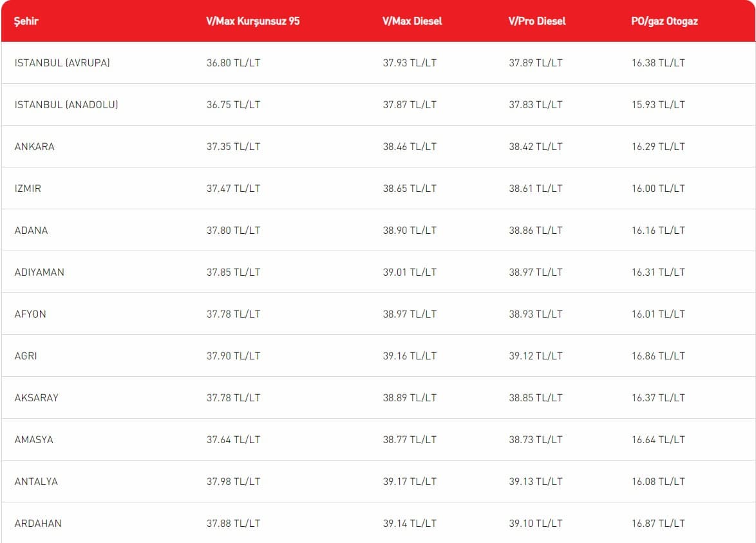Click ANKARA V/Pro Diesel price 38.42
The width and height of the screenshot is (756, 543).
click(x=536, y=147)
